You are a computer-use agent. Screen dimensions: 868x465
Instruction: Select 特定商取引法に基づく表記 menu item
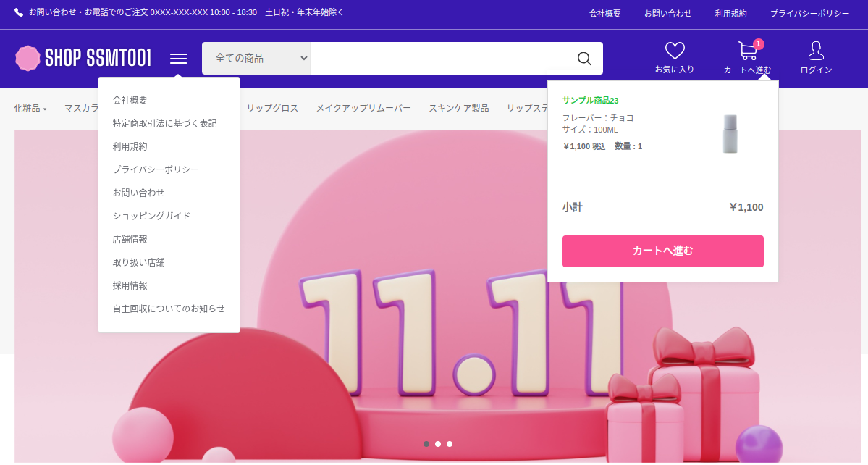164,123
